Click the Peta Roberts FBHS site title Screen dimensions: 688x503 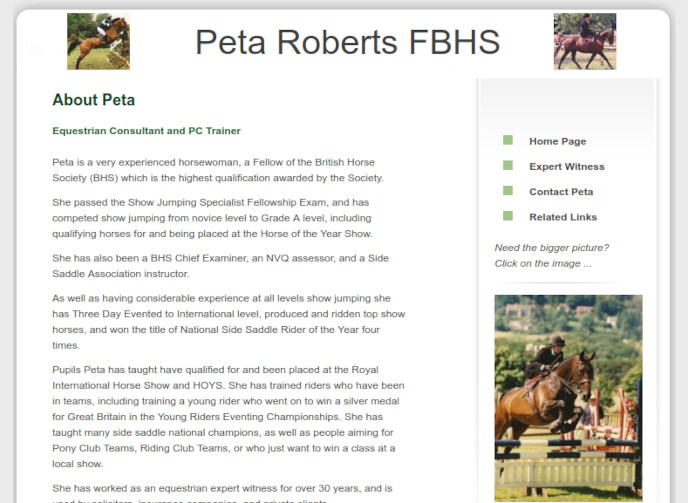348,42
